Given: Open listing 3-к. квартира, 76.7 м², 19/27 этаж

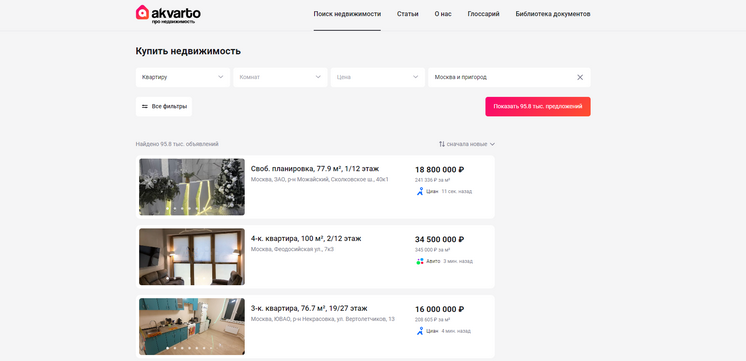Looking at the screenshot, I should pos(309,309).
